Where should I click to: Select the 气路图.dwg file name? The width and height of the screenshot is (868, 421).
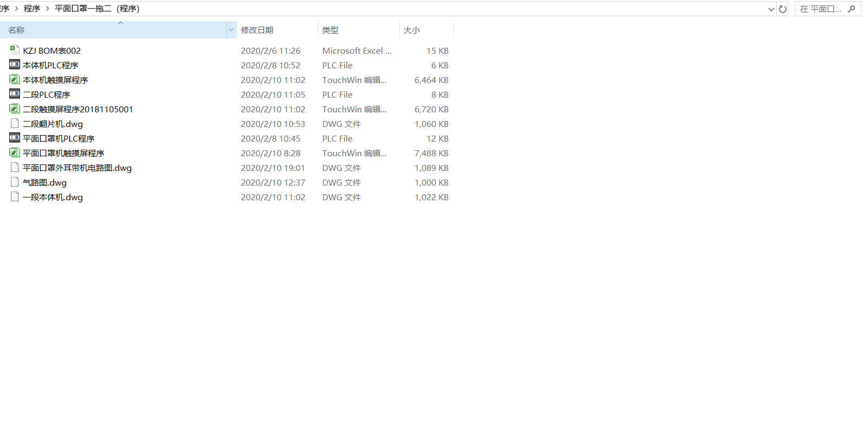click(44, 183)
